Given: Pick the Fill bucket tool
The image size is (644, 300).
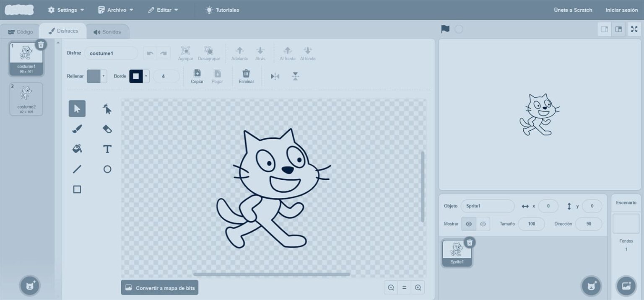Looking at the screenshot, I should coord(77,149).
